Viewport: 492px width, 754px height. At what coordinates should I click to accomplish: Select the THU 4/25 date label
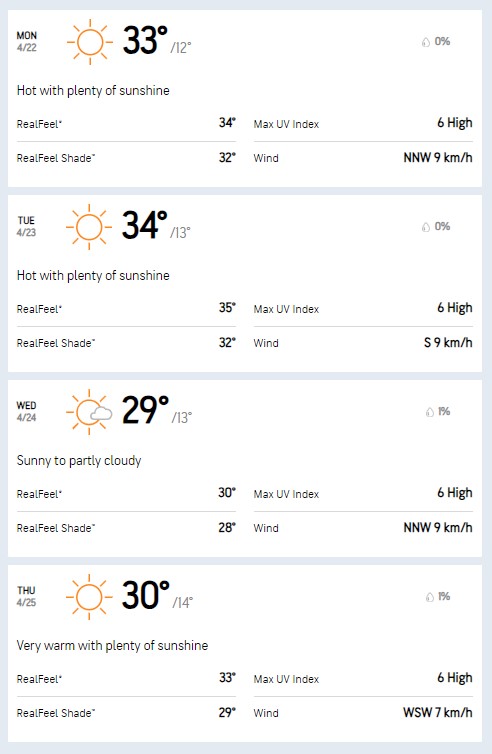pos(26,596)
